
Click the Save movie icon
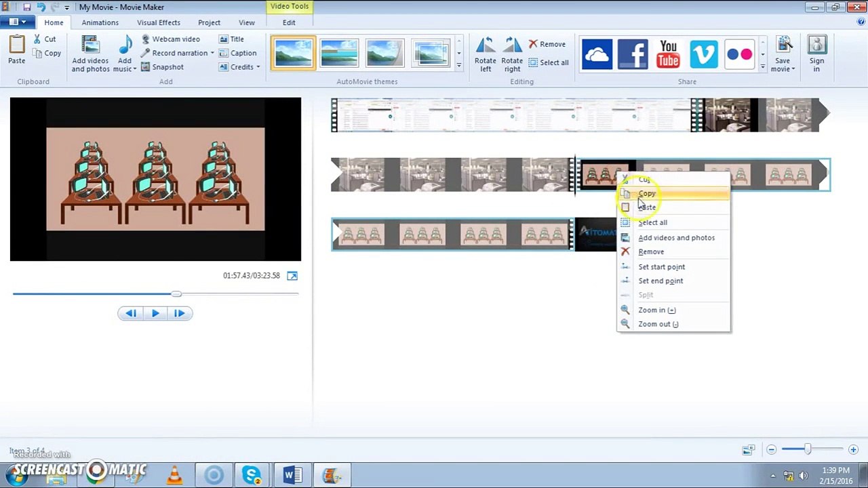[783, 45]
